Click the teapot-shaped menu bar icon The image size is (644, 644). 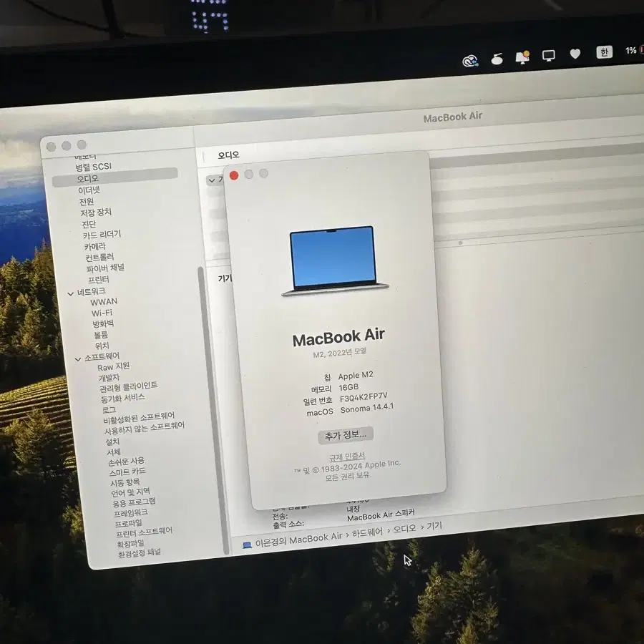pos(497,59)
